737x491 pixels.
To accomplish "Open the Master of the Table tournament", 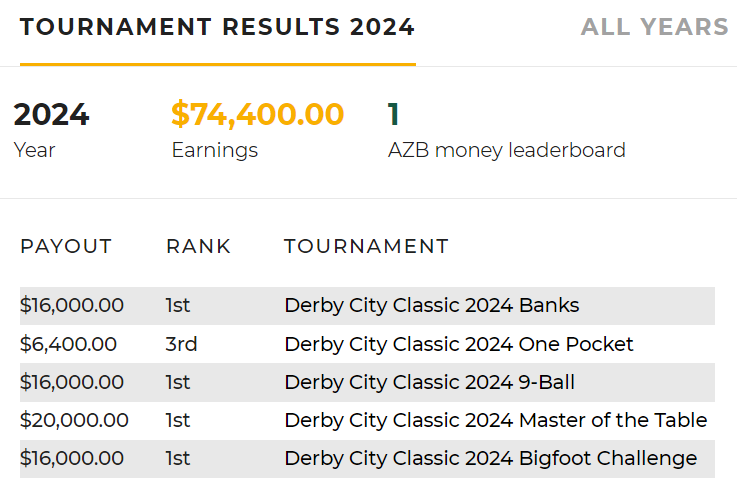I will 495,420.
